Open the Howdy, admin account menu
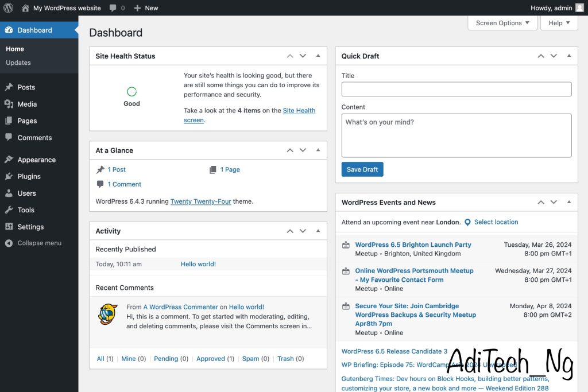Image resolution: width=588 pixels, height=392 pixels. 557,8
